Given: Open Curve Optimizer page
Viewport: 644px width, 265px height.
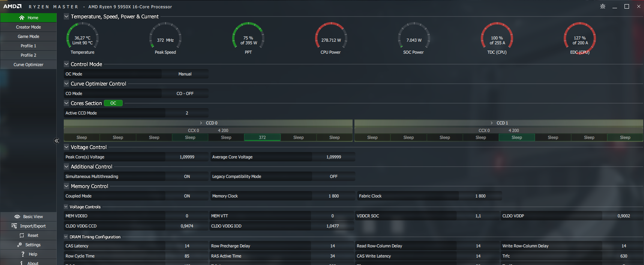Looking at the screenshot, I should coord(29,65).
